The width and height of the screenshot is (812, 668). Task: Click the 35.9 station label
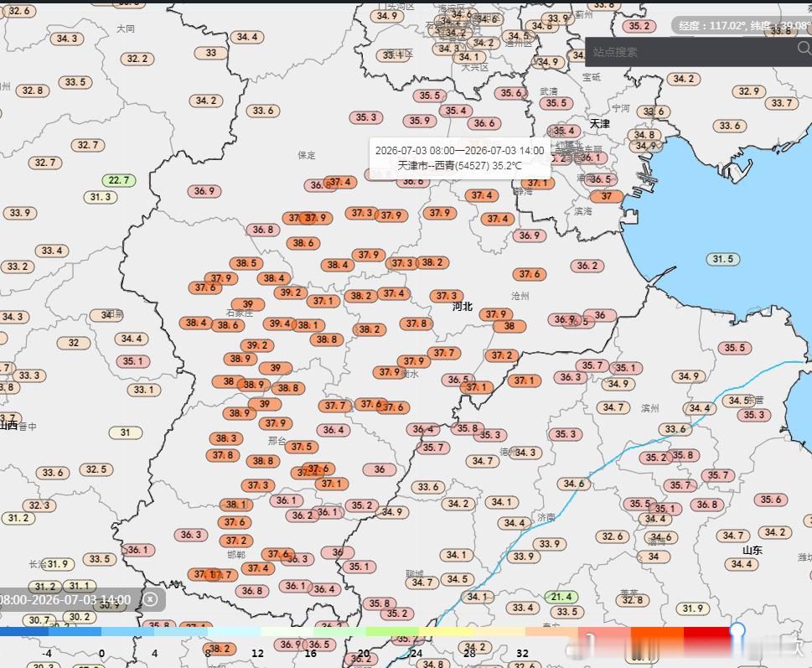(420, 121)
